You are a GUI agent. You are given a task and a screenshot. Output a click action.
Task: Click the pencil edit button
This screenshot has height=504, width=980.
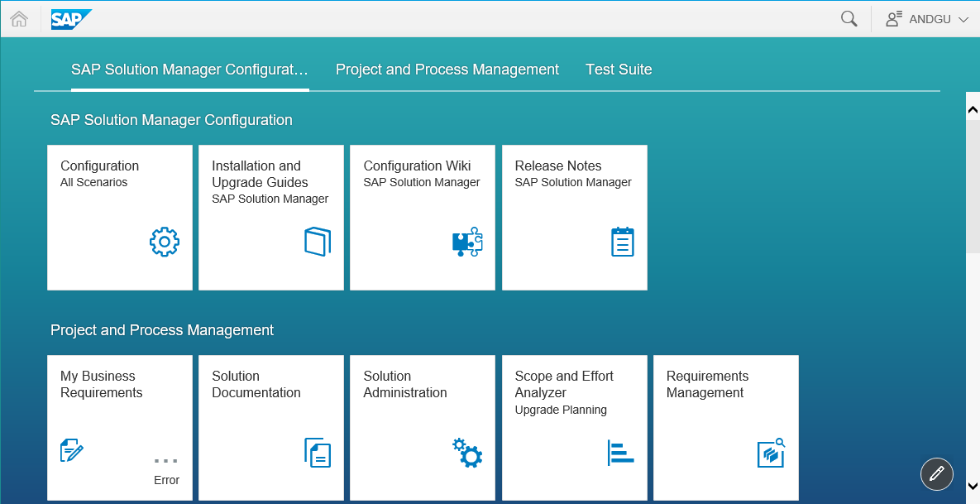pyautogui.click(x=937, y=473)
